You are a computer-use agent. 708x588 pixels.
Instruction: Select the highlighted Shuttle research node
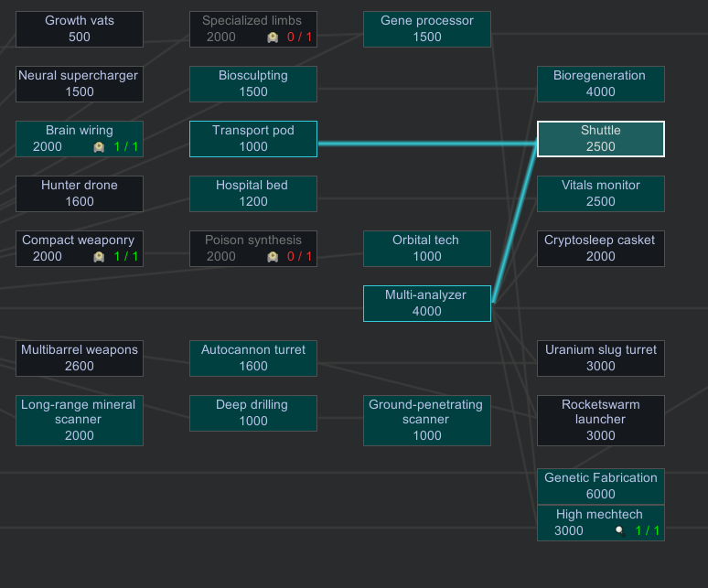tap(601, 139)
